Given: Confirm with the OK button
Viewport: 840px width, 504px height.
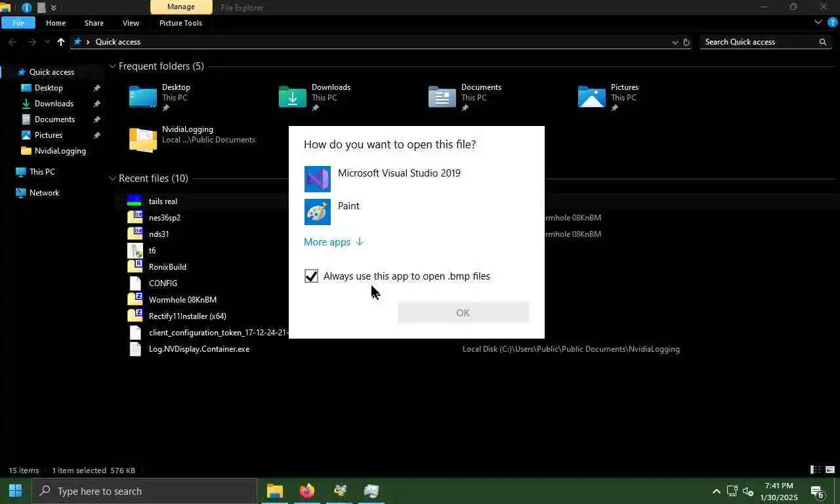Looking at the screenshot, I should [463, 312].
